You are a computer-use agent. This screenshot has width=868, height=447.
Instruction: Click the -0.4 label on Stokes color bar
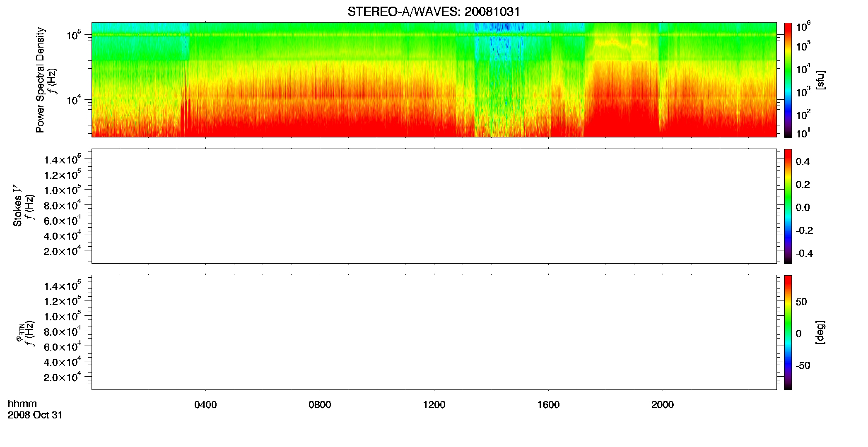coord(804,254)
